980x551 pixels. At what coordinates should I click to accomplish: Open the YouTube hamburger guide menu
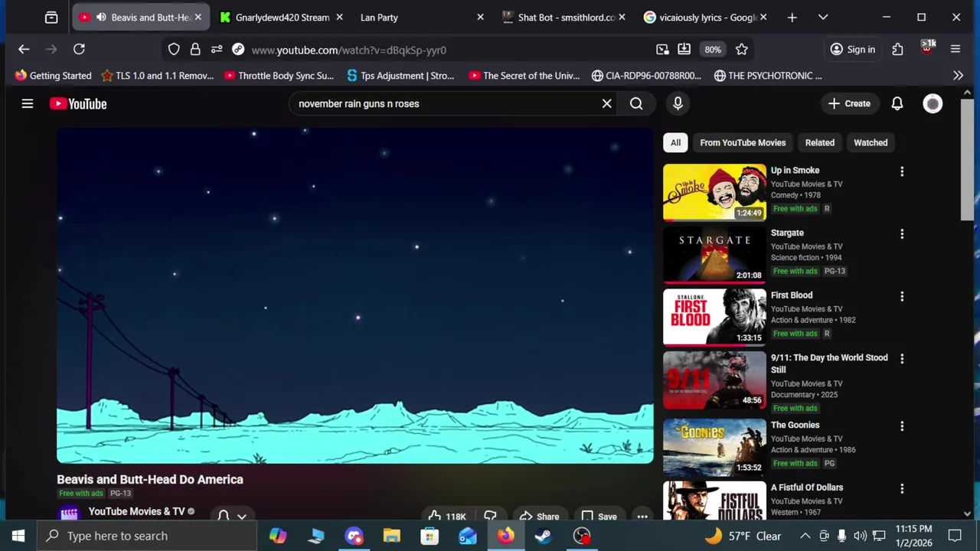click(28, 103)
